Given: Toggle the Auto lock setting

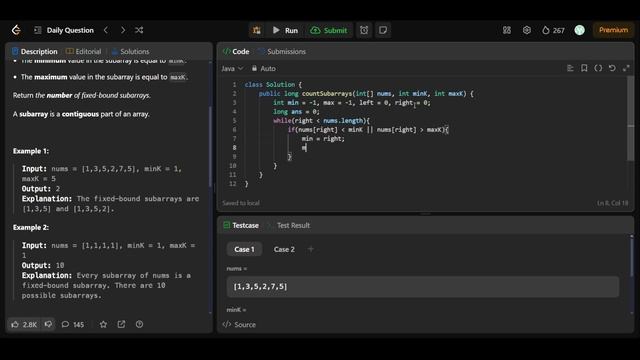Looking at the screenshot, I should pos(264,69).
